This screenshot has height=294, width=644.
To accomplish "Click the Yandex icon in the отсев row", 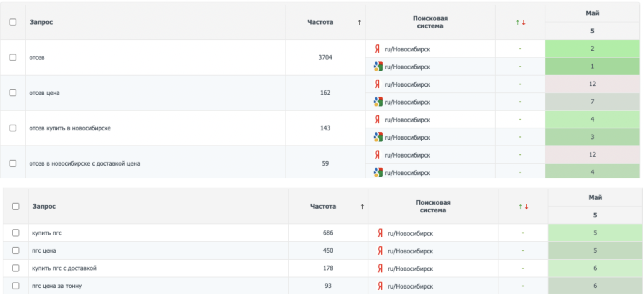I will 377,49.
